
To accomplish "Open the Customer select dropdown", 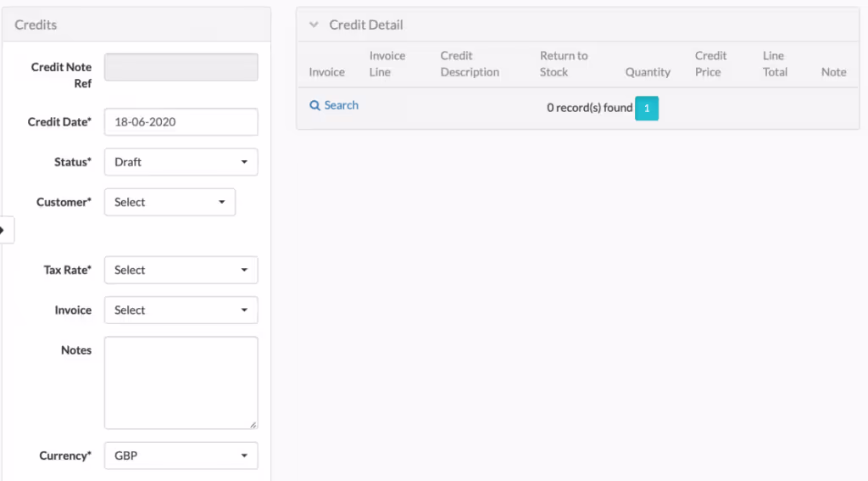I will tap(170, 202).
